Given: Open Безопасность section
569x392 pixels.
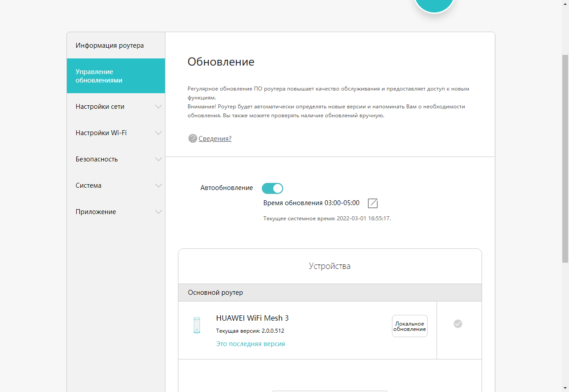Looking at the screenshot, I should 116,159.
